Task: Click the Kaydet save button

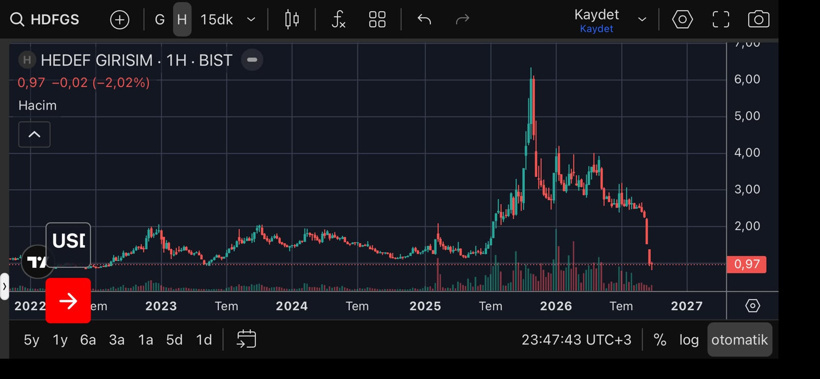Action: 597,20
